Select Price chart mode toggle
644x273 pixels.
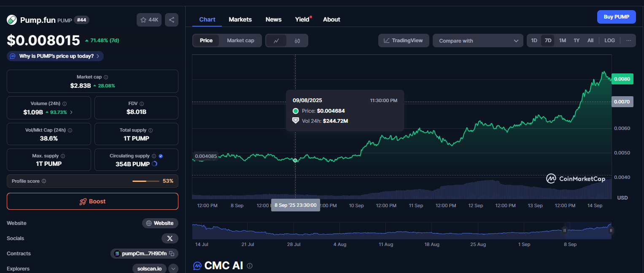(x=206, y=41)
